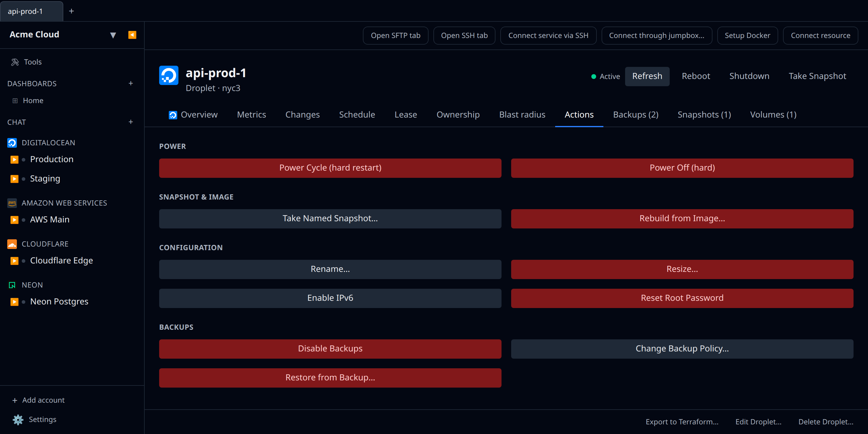Click the Rename button

[x=330, y=269]
